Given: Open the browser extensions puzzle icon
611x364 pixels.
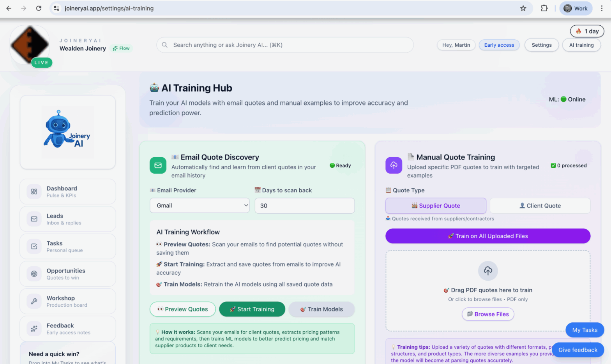Looking at the screenshot, I should pos(544,8).
